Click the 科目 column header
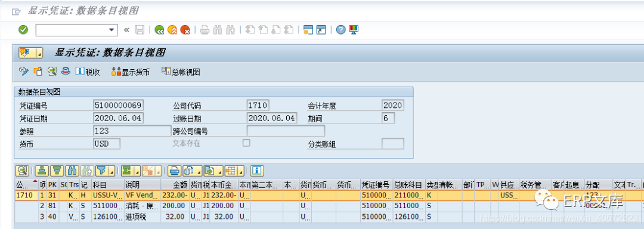 pos(107,185)
